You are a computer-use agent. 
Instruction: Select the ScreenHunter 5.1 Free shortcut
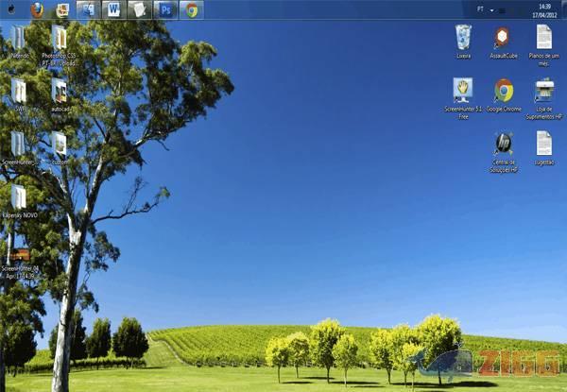point(463,91)
